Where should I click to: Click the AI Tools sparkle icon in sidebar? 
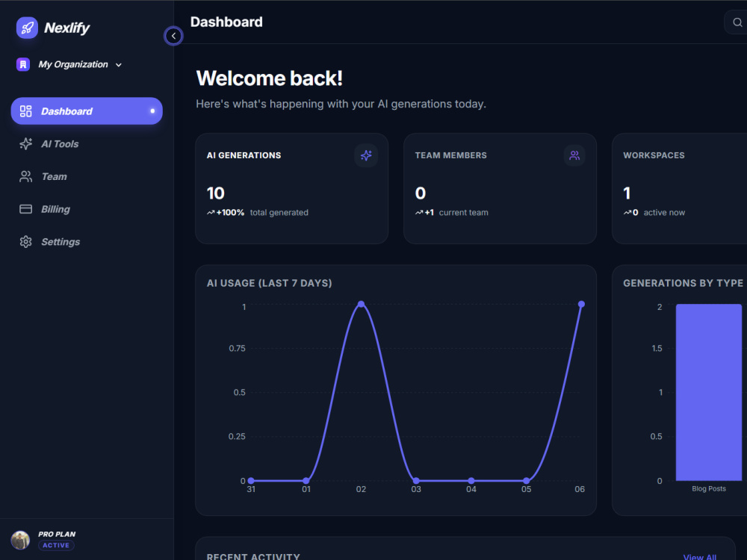tap(25, 144)
